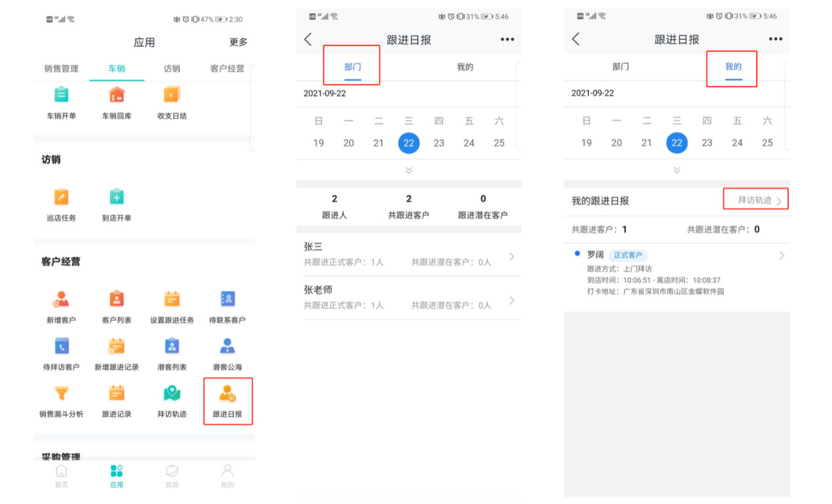Tap 2021-09-22 date in right screen
Screen dimensions: 832x504
point(593,94)
